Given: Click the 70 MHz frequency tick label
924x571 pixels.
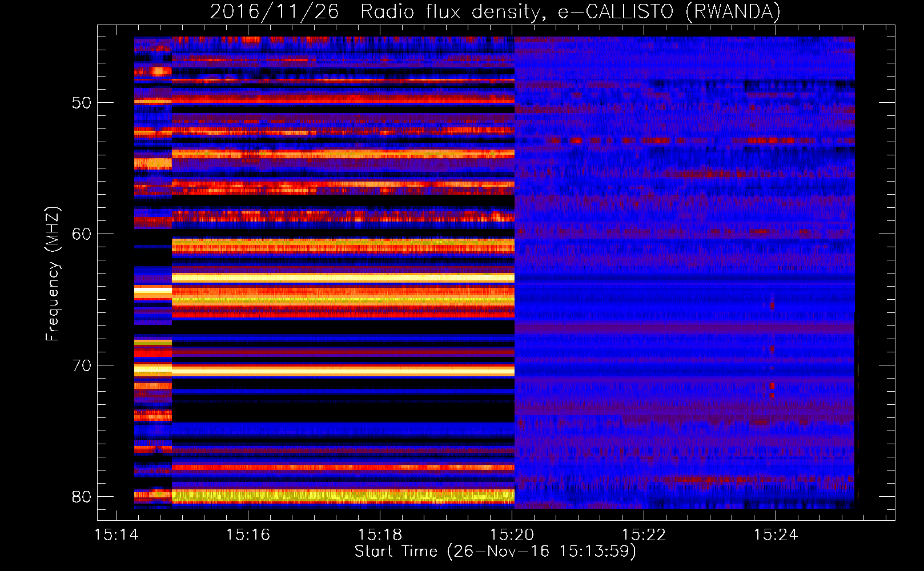Looking at the screenshot, I should click(x=82, y=365).
